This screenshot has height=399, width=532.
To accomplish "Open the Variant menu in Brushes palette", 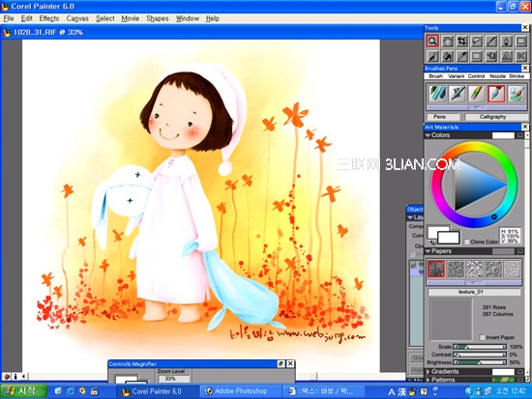I will (456, 76).
